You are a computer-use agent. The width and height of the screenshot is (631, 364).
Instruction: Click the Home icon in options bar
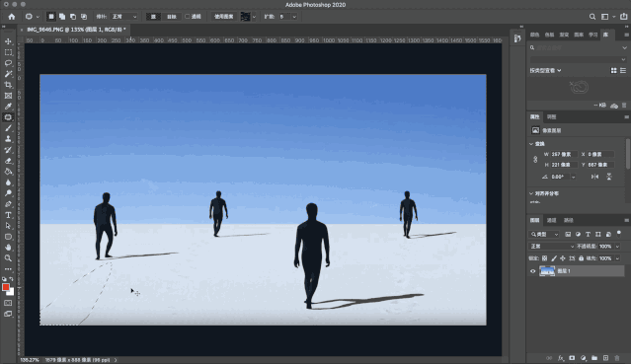pos(12,17)
